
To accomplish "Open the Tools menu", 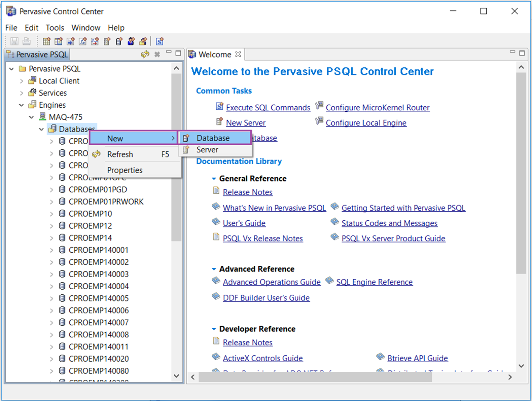I will 55,28.
